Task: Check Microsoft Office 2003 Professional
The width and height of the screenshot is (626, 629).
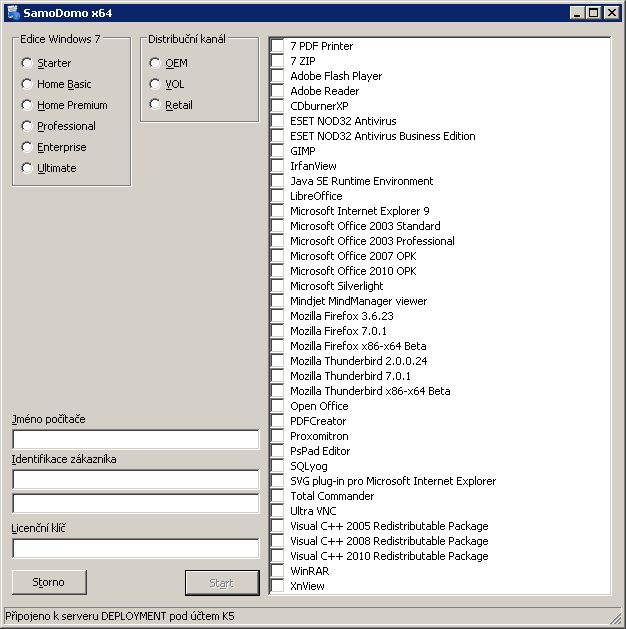Action: (x=277, y=241)
